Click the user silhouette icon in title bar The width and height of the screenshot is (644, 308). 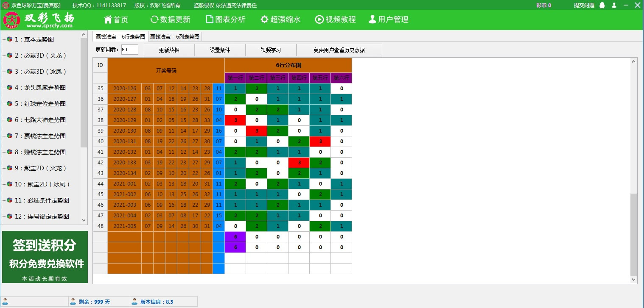613,5
